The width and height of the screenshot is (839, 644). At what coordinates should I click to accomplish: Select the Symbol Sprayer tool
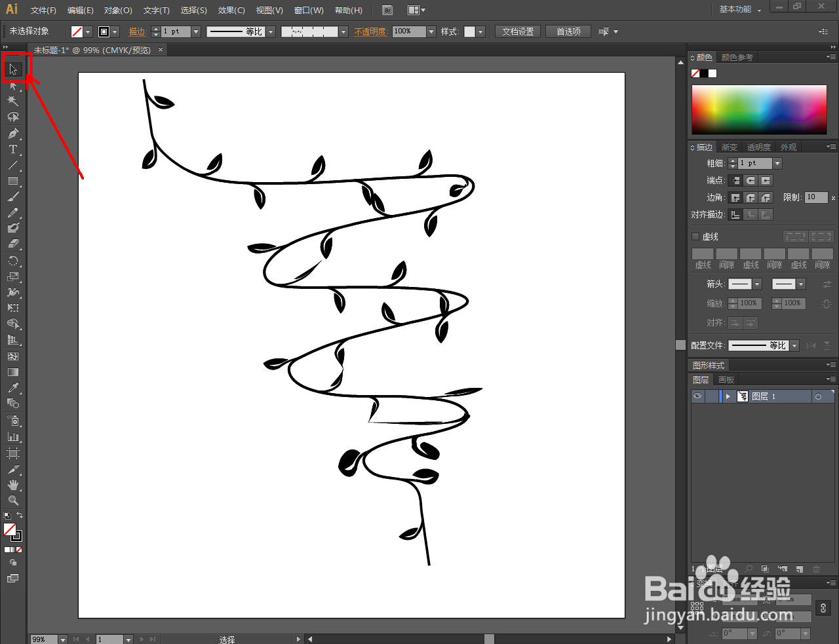13,421
